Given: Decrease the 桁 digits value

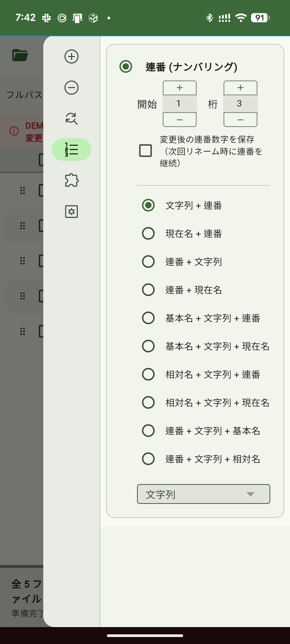Looking at the screenshot, I should click(240, 120).
